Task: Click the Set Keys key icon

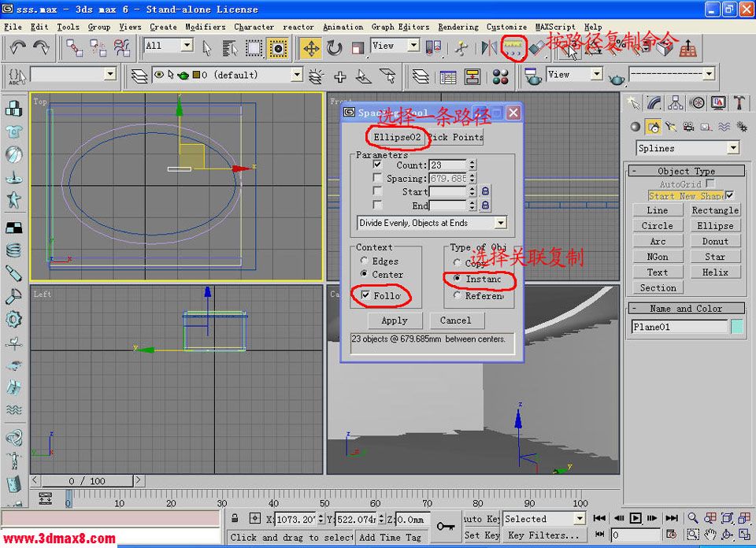Action: tap(446, 526)
